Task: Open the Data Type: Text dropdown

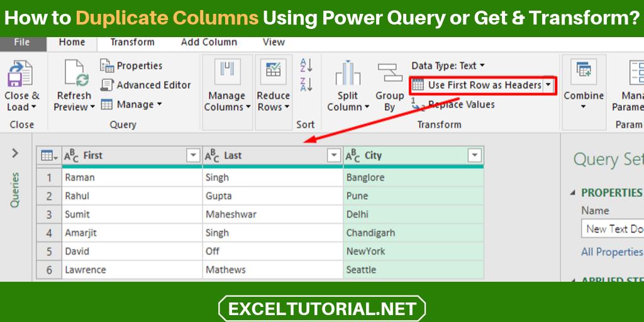Action: click(x=482, y=65)
